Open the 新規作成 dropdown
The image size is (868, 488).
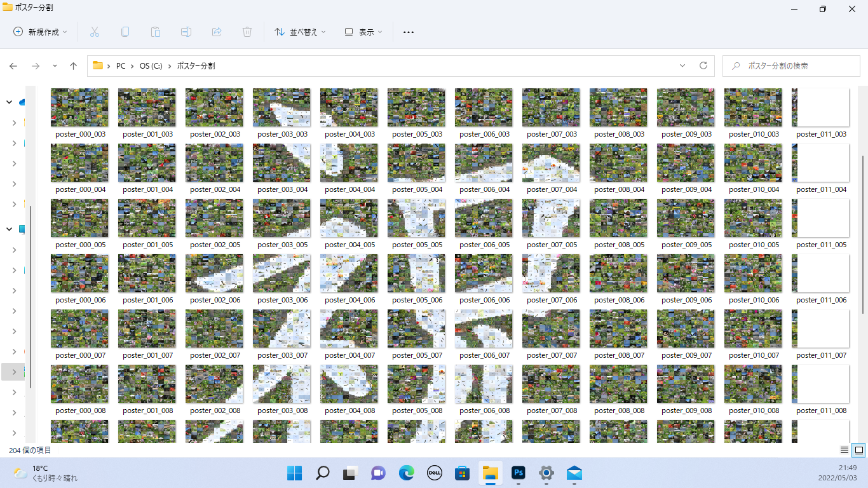pyautogui.click(x=40, y=32)
